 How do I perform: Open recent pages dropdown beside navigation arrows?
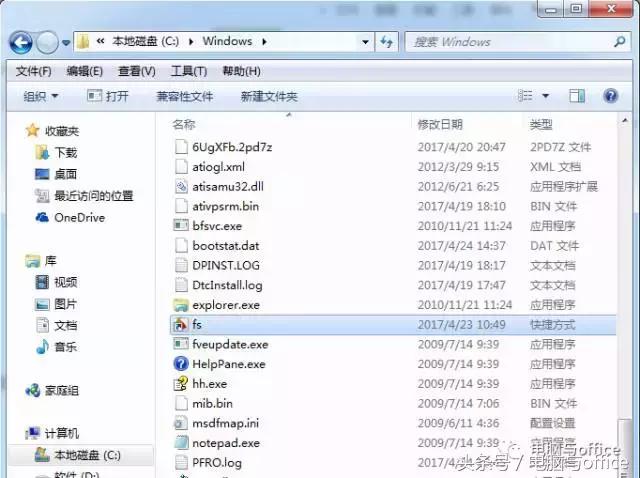[x=66, y=42]
